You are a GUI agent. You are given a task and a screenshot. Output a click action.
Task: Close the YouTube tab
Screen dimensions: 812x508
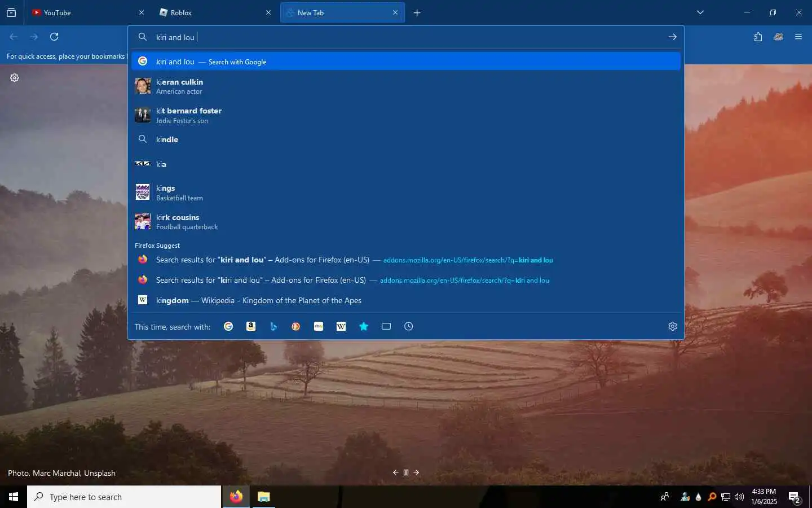pos(142,12)
